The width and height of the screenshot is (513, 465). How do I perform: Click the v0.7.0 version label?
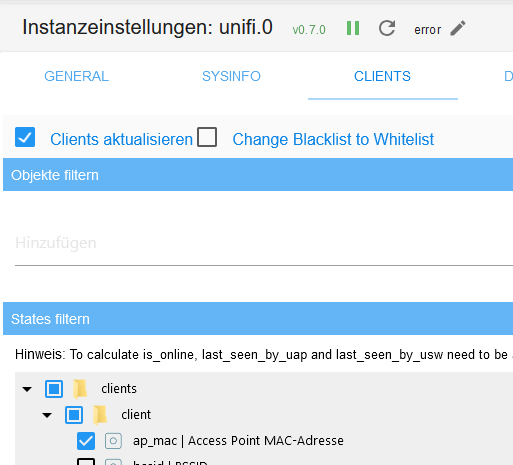click(309, 30)
